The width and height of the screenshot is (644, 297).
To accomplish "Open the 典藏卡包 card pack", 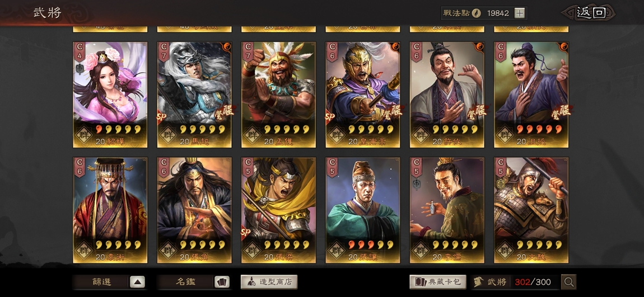I will (438, 282).
